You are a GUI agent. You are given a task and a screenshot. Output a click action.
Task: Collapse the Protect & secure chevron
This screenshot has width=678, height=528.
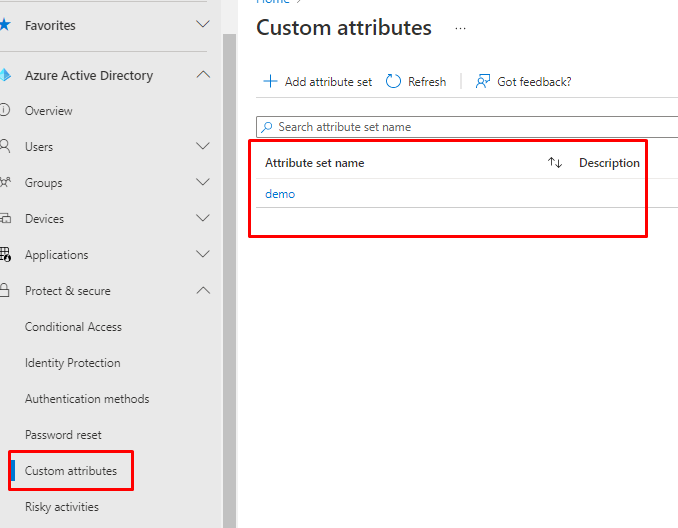tap(203, 291)
